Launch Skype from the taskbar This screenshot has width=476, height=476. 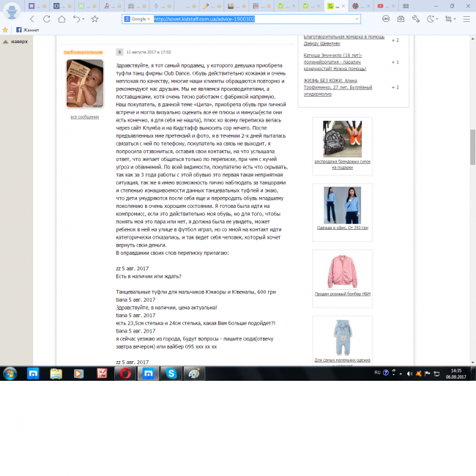click(x=171, y=373)
